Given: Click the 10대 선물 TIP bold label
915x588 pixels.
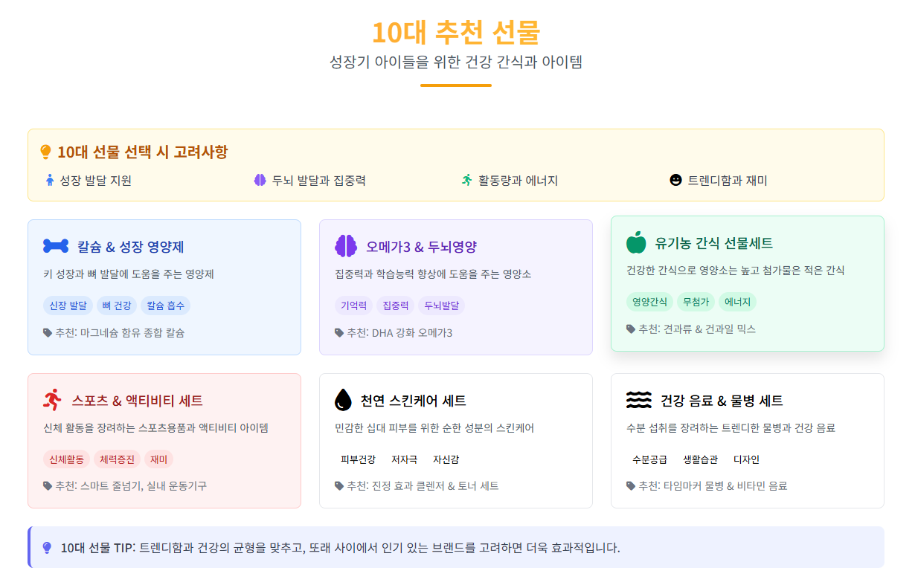Looking at the screenshot, I should [97, 548].
